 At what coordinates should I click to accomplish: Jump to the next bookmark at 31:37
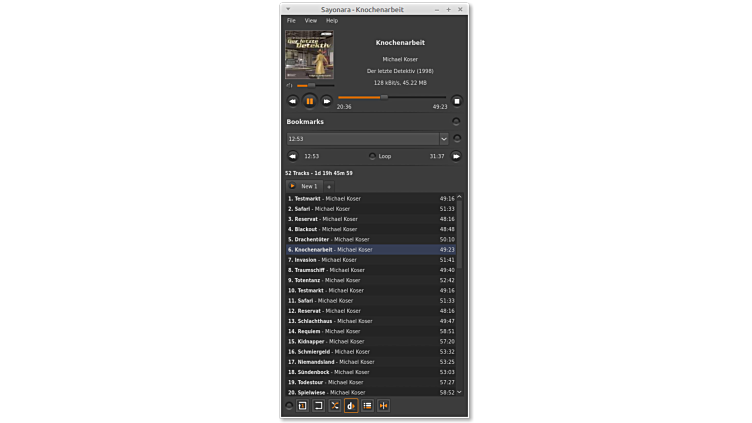click(x=456, y=156)
